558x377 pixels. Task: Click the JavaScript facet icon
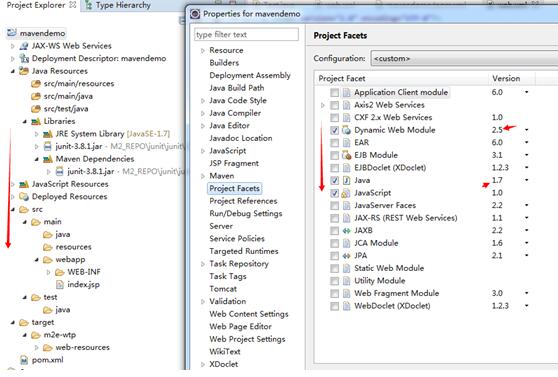click(x=346, y=193)
